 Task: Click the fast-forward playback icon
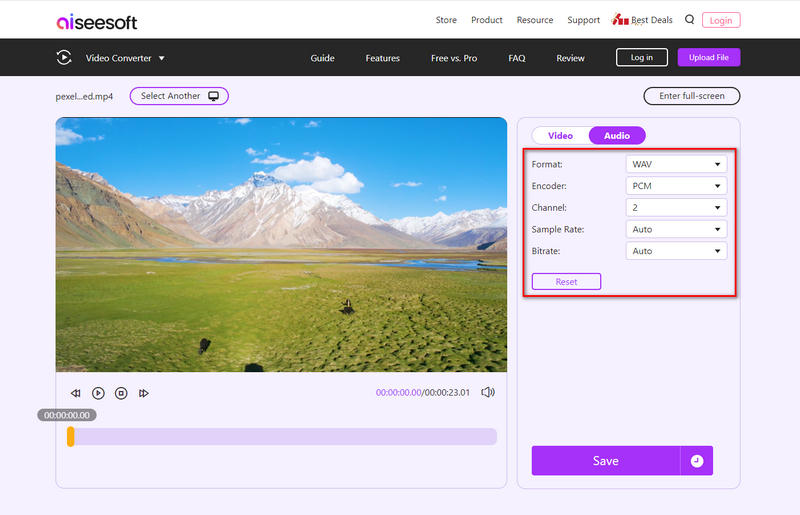(144, 393)
